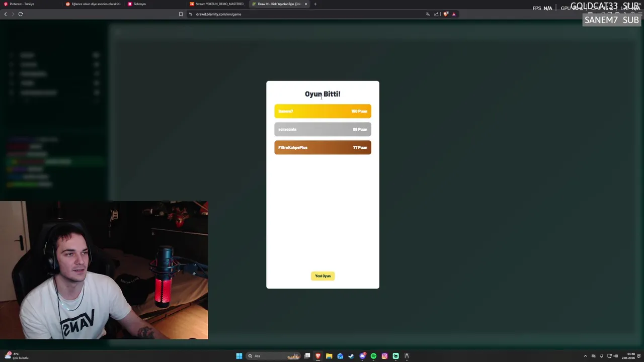Click the Oyun Bitti! heading
This screenshot has height=362, width=644.
[x=323, y=94]
